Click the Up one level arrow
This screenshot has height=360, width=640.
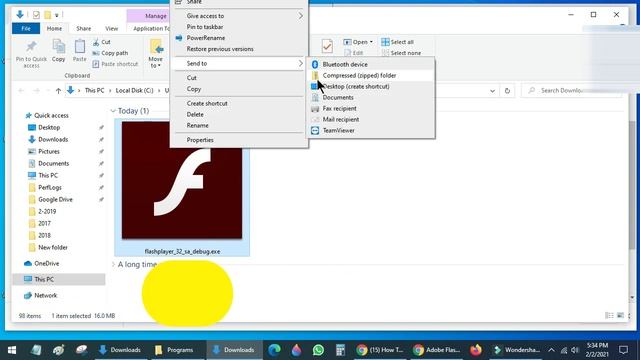(58, 91)
